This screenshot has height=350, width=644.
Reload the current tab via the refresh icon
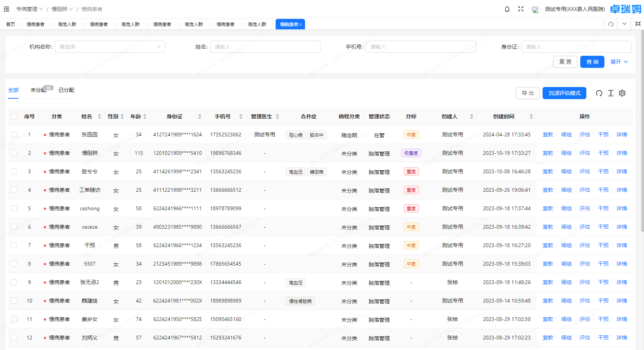click(x=610, y=24)
